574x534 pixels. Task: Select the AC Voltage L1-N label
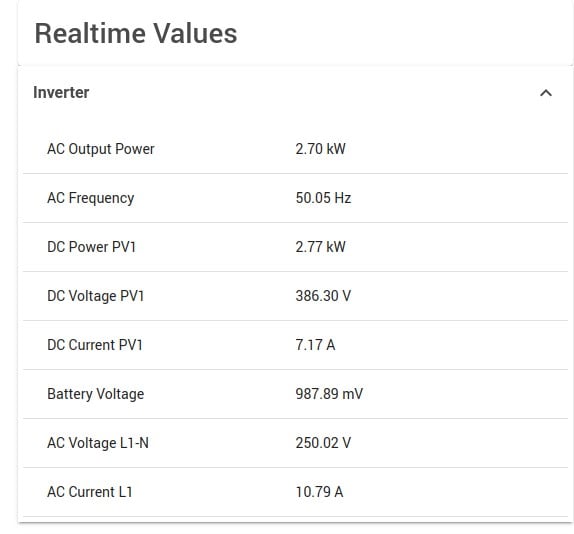point(98,443)
